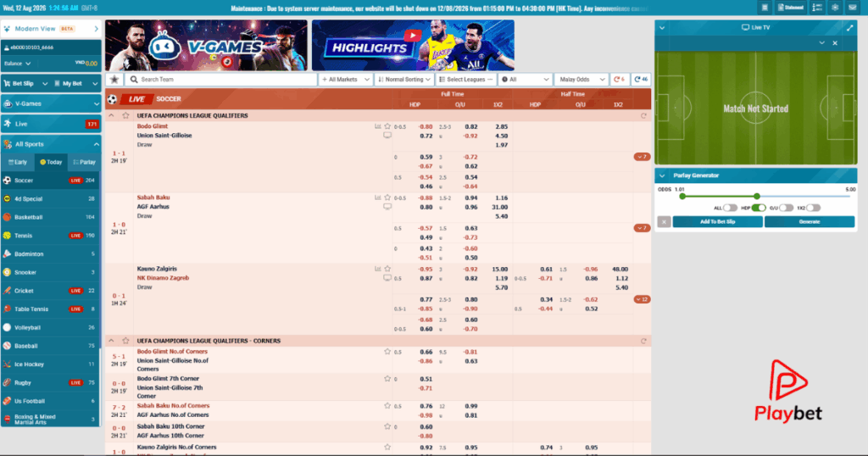The height and width of the screenshot is (456, 868).
Task: Click Add To Bet Slip button
Action: click(717, 222)
